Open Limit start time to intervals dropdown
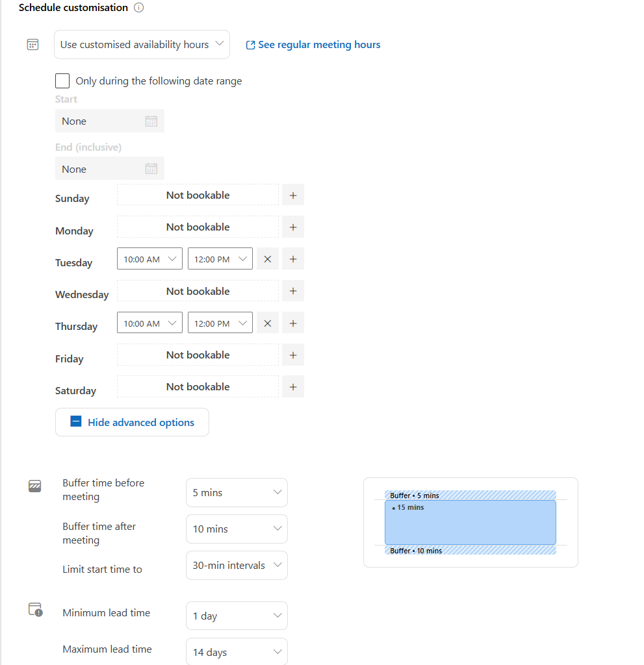644x665 pixels. click(237, 566)
